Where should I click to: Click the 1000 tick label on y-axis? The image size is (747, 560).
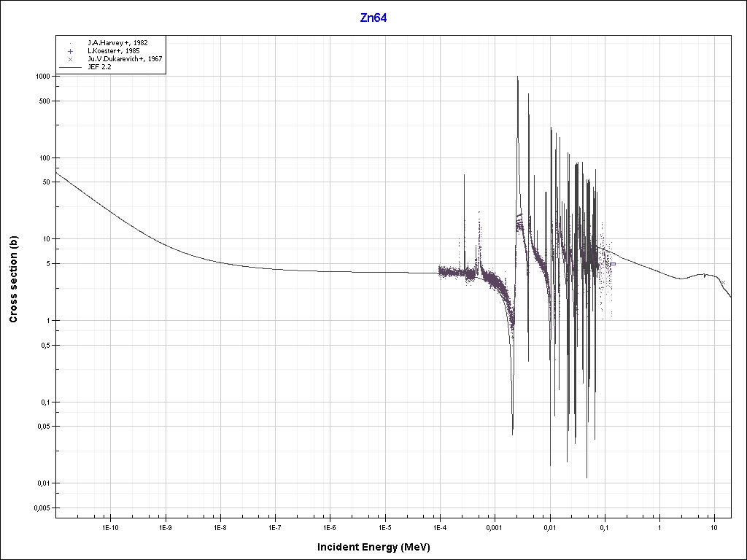coord(41,77)
